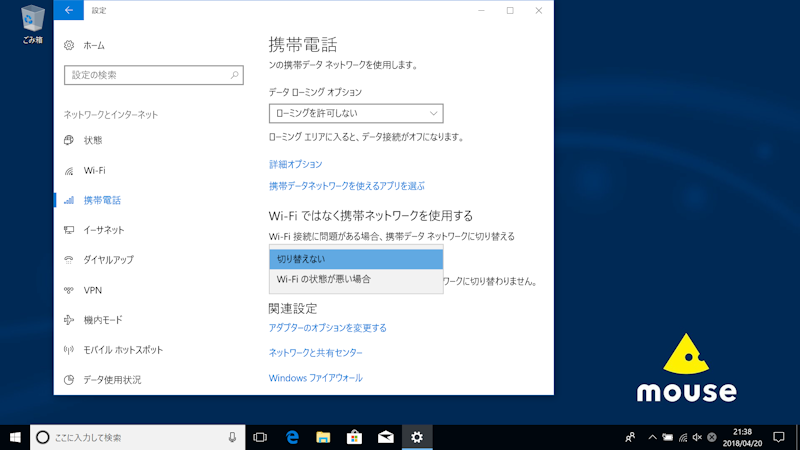Open the 詳細オプション link
Screen dimensions: 800x450
click(295, 164)
